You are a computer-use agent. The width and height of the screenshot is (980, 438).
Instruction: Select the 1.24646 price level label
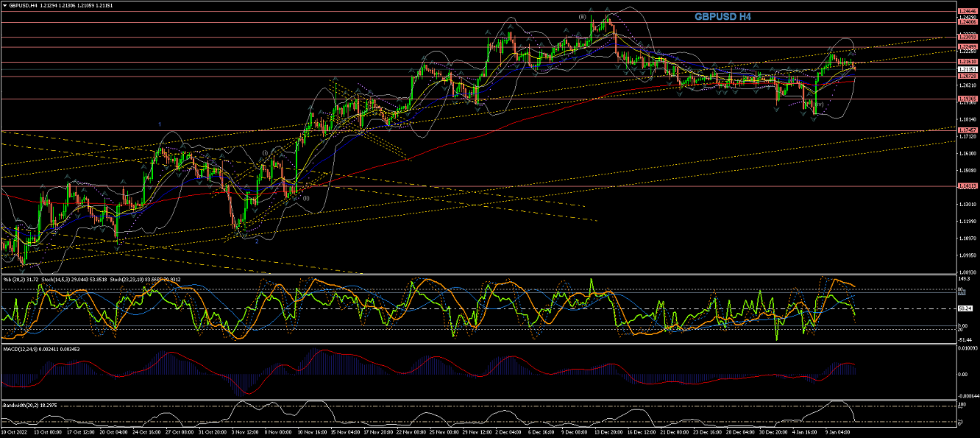(x=967, y=12)
